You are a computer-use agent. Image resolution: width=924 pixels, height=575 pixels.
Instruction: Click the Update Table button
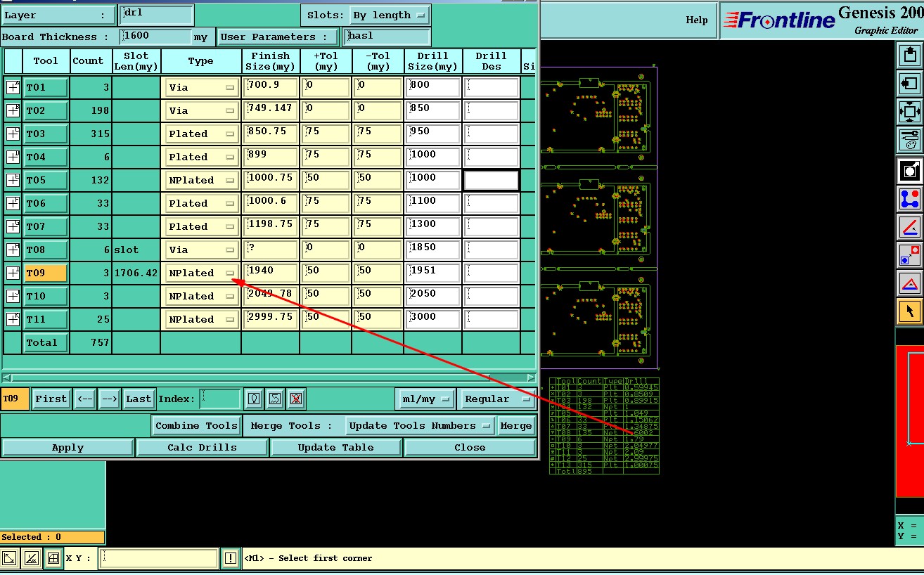point(336,448)
